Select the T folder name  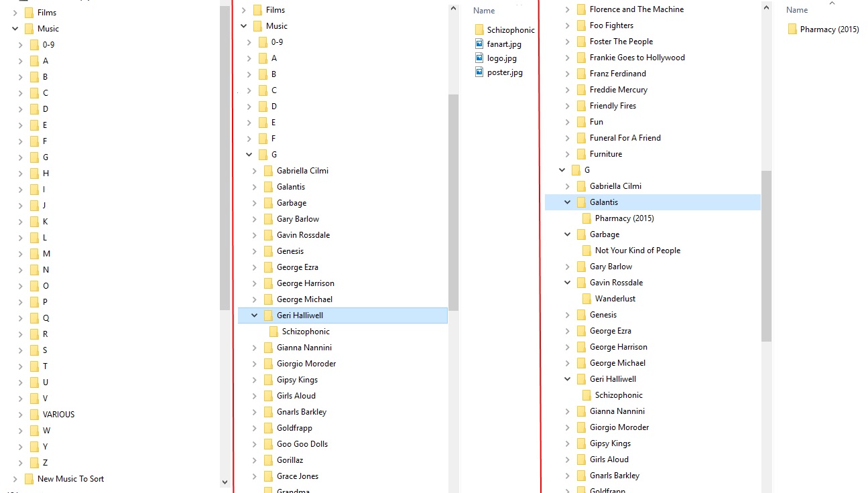(x=45, y=366)
